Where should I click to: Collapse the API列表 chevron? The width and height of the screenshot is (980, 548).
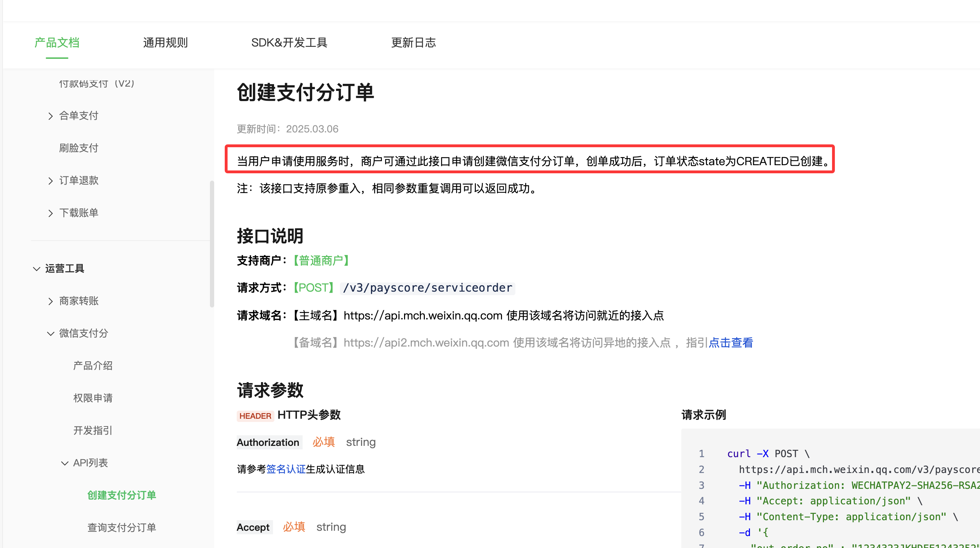click(65, 463)
